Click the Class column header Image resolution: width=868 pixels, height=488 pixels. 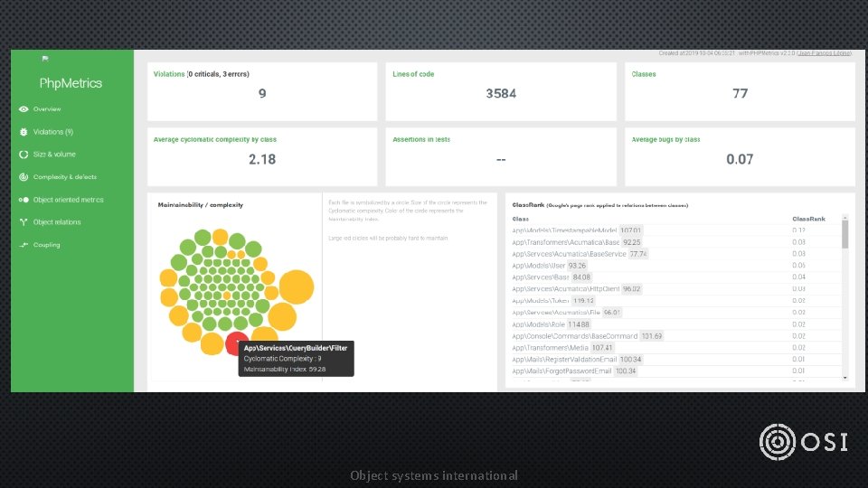click(x=521, y=219)
